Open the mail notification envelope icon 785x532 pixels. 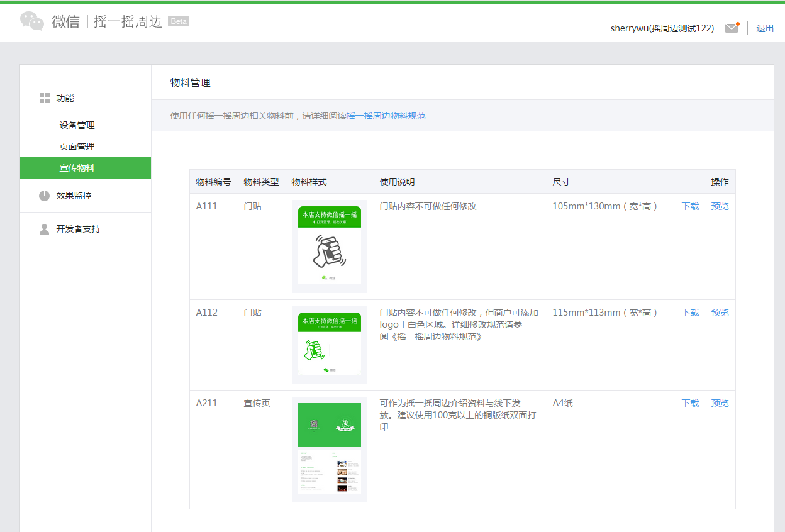click(732, 28)
